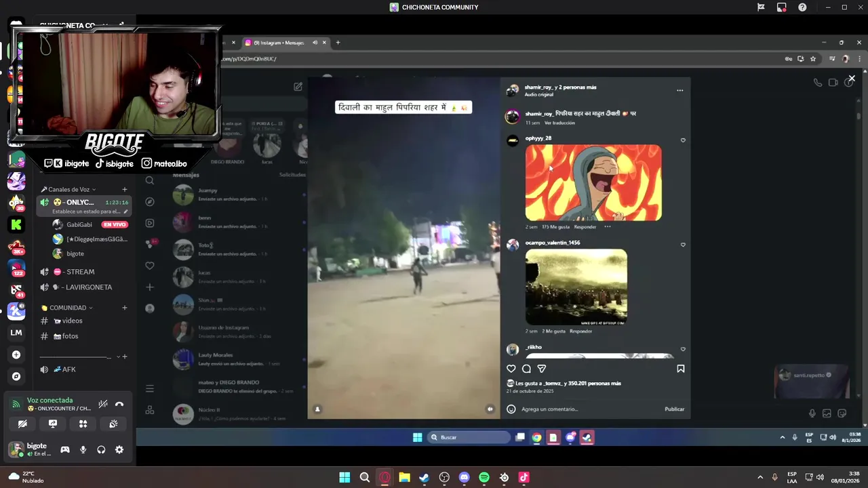The height and width of the screenshot is (488, 868).
Task: Open soundboard in voice panel
Action: point(113,424)
